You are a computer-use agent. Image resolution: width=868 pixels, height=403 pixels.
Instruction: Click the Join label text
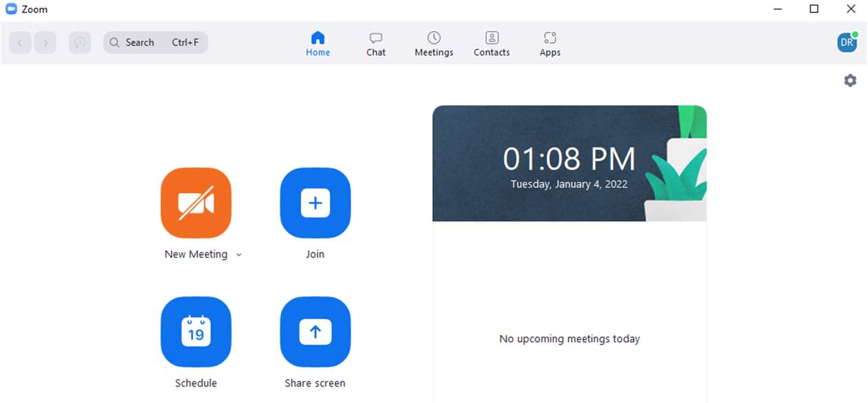click(315, 254)
